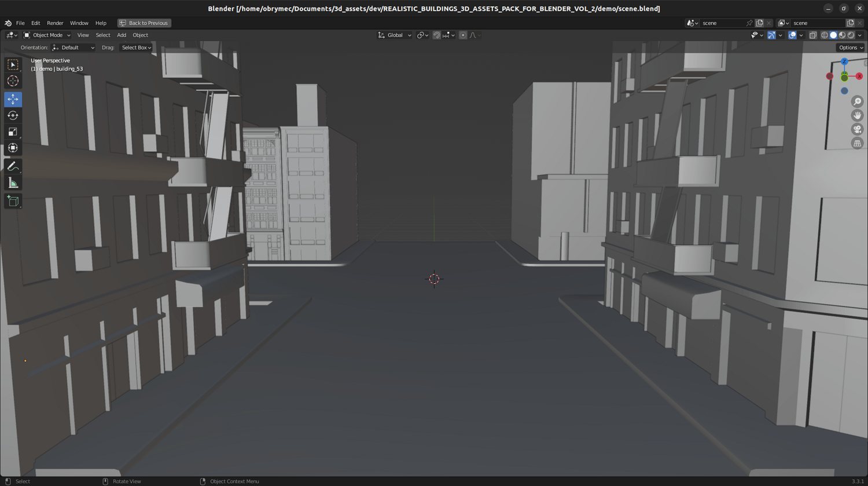Image resolution: width=868 pixels, height=486 pixels.
Task: Click the negative Z axis gizmo dot
Action: click(x=844, y=91)
